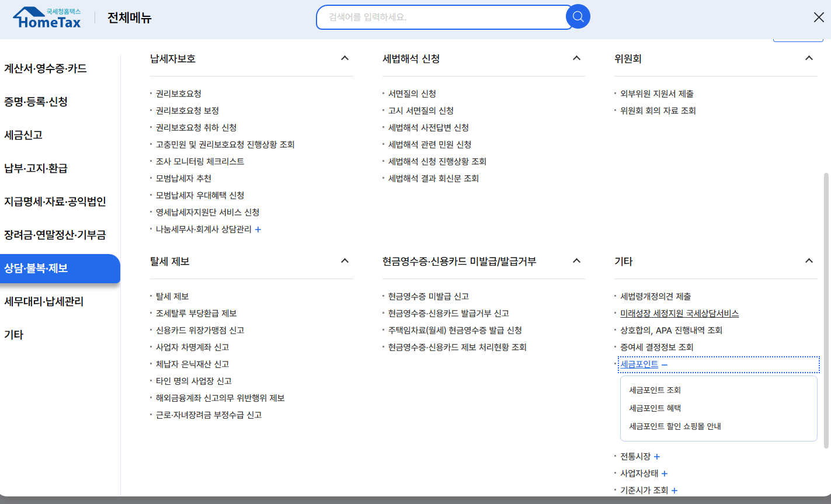Image resolution: width=831 pixels, height=504 pixels.
Task: Focus the search input field
Action: (x=444, y=17)
